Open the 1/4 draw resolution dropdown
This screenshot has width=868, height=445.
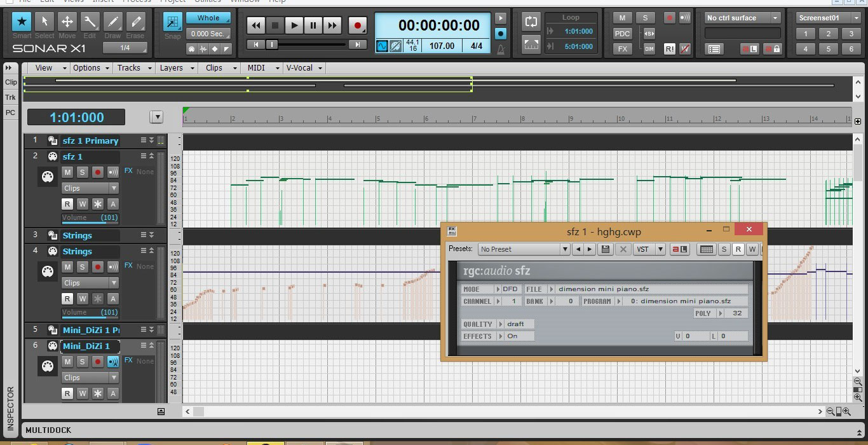tap(125, 48)
